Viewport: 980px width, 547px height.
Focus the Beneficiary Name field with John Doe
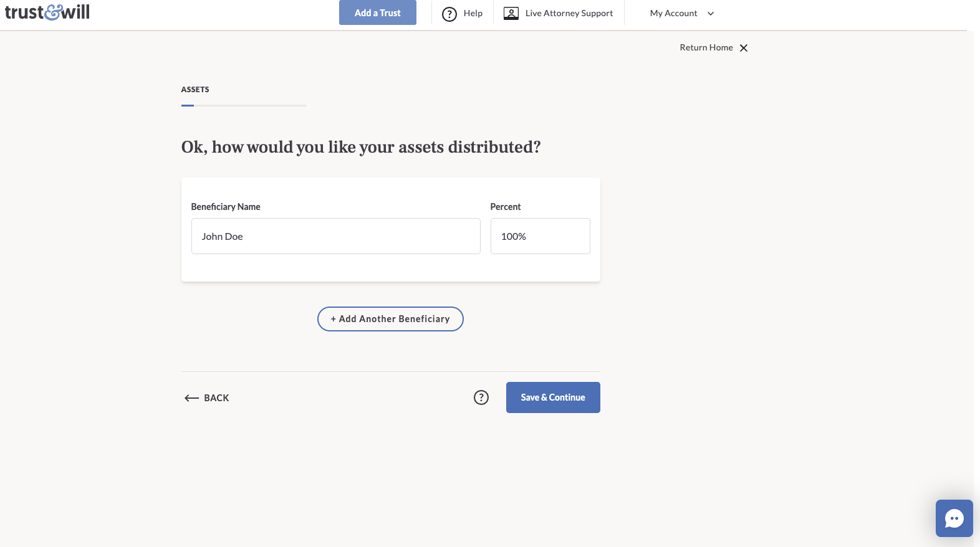pyautogui.click(x=335, y=236)
